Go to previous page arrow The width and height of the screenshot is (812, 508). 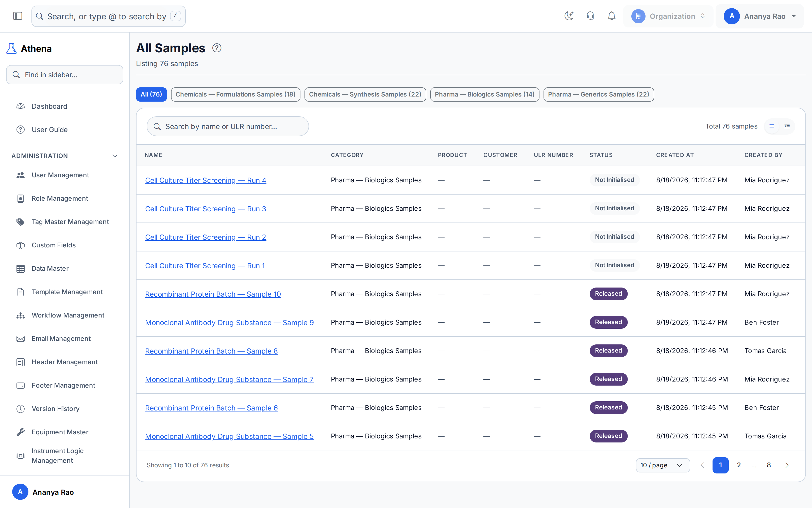click(702, 465)
